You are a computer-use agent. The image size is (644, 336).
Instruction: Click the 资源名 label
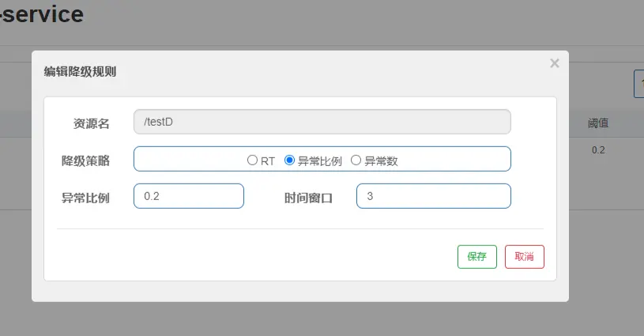[x=91, y=123]
